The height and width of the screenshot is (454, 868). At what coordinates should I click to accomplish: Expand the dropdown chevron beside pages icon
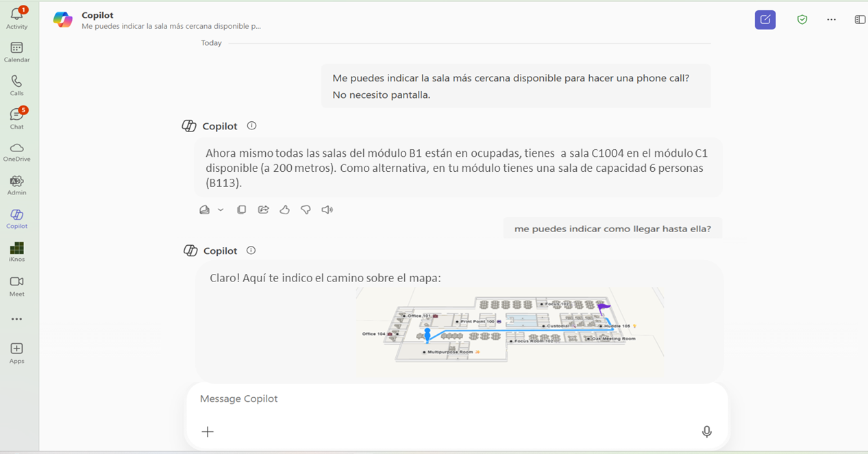tap(221, 210)
